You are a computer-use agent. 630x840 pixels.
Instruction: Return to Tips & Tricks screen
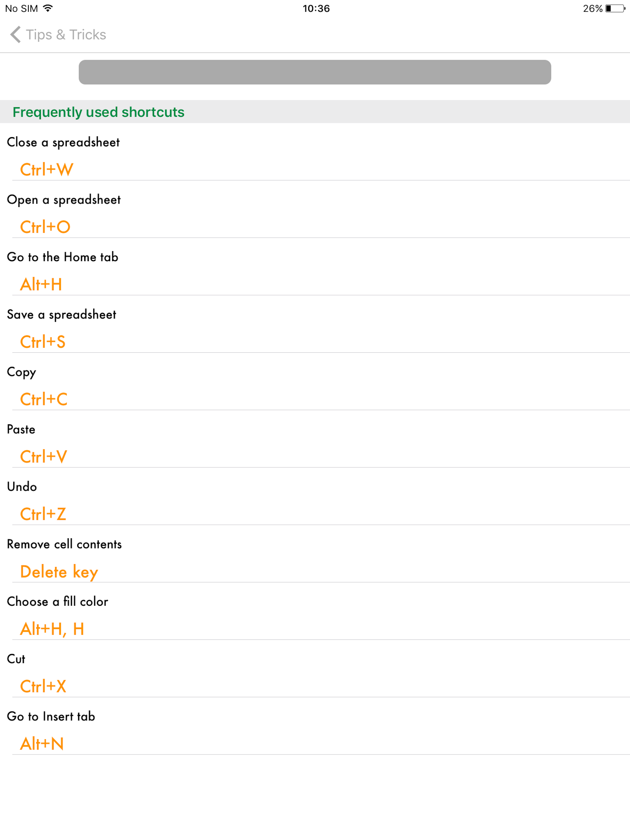(x=65, y=34)
